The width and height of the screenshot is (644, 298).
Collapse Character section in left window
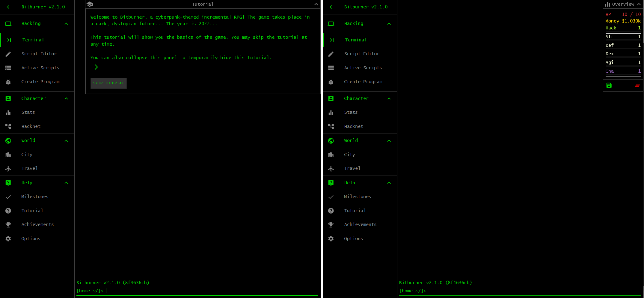(66, 98)
